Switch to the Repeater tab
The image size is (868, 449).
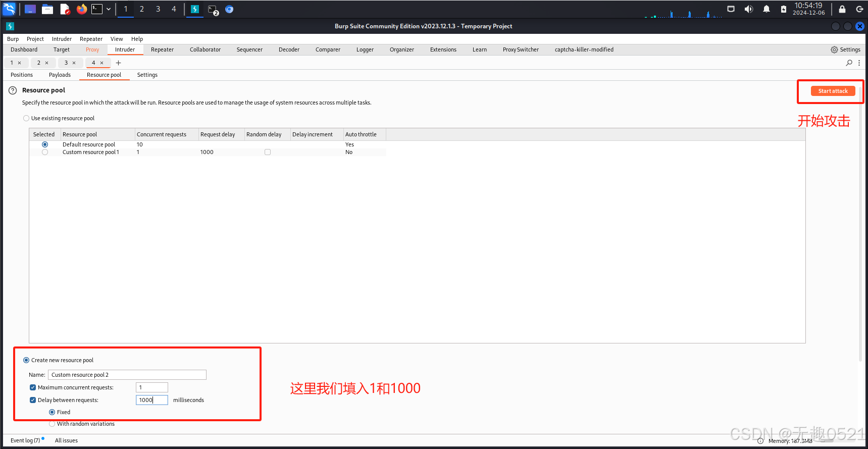click(x=162, y=49)
